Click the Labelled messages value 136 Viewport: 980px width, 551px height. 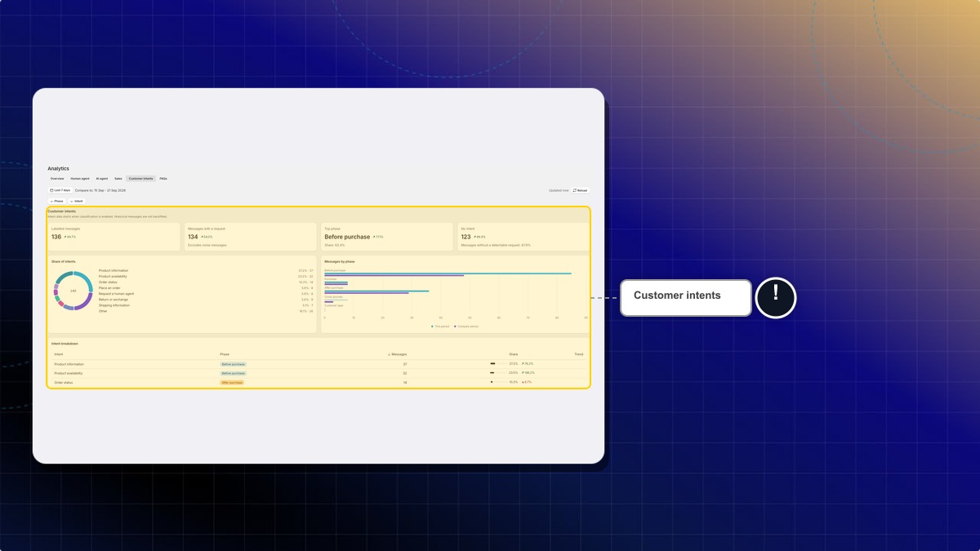pyautogui.click(x=56, y=237)
